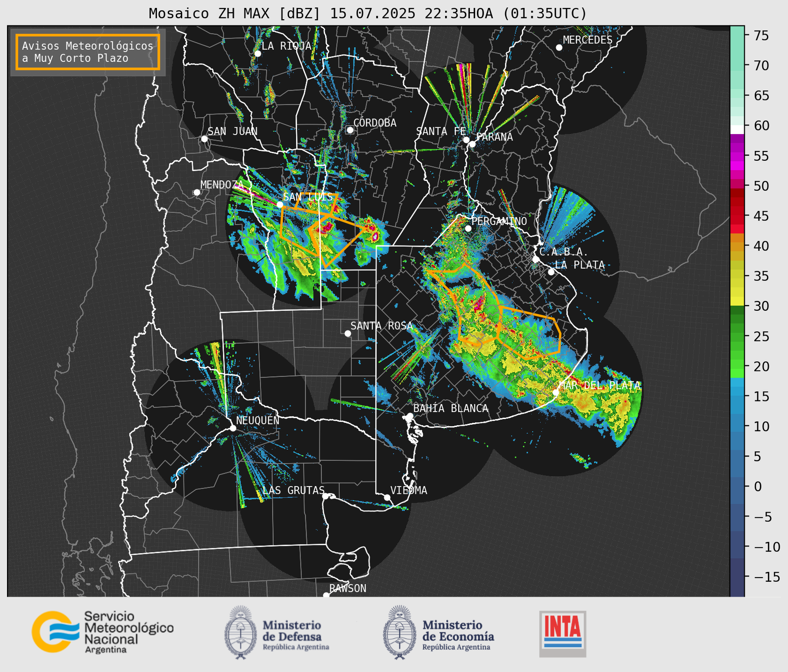
Task: Click the CÓRDOBA city label
Action: tap(375, 123)
